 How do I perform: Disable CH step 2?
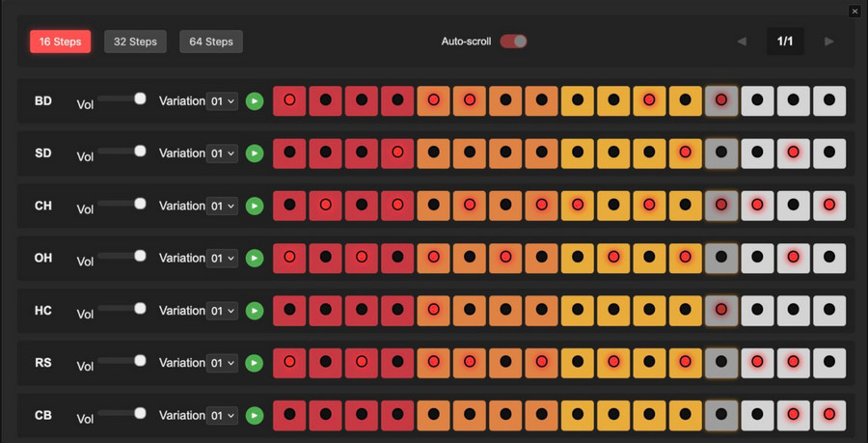pos(326,206)
